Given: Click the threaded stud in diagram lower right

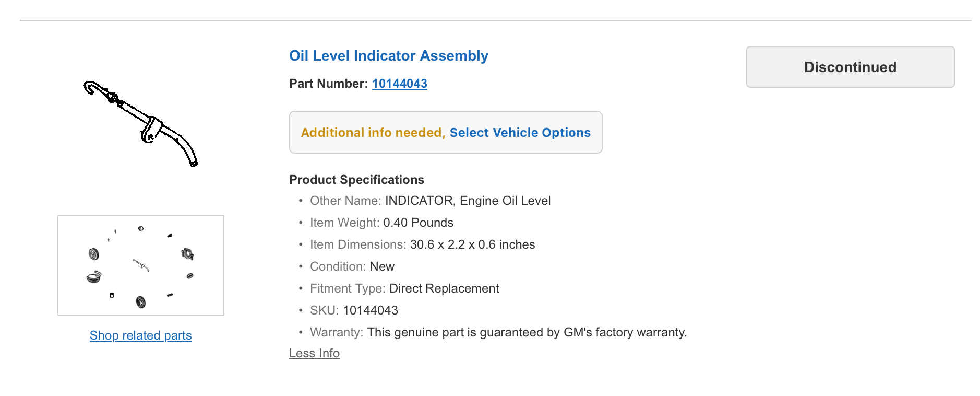Looking at the screenshot, I should pyautogui.click(x=170, y=295).
